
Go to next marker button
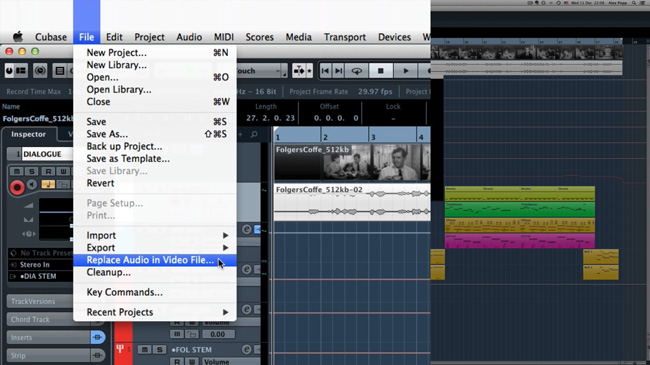[339, 71]
